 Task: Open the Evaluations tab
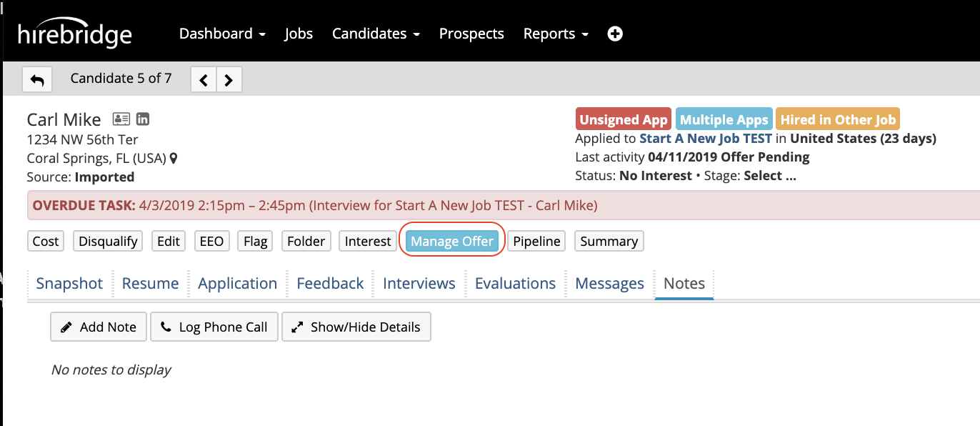515,283
